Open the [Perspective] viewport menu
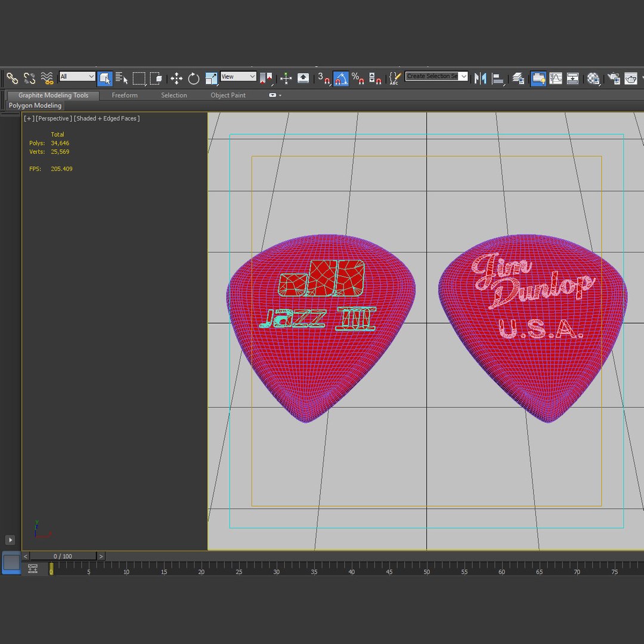The image size is (644, 644). (x=54, y=118)
